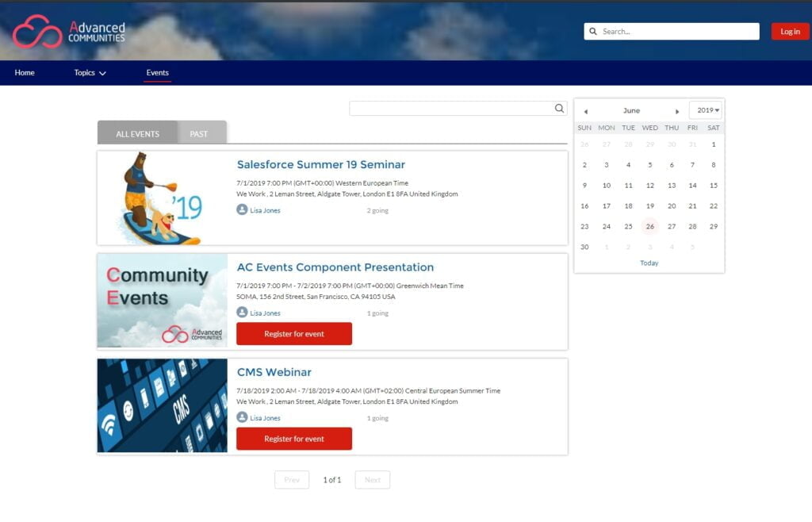Click Lisa Jones name in AC Events card

(x=265, y=313)
